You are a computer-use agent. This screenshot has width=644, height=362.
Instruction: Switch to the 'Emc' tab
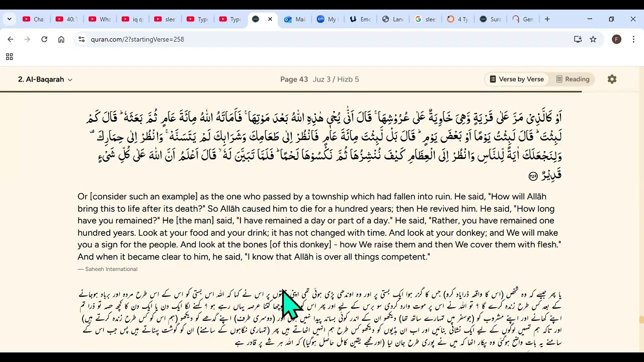pyautogui.click(x=360, y=19)
